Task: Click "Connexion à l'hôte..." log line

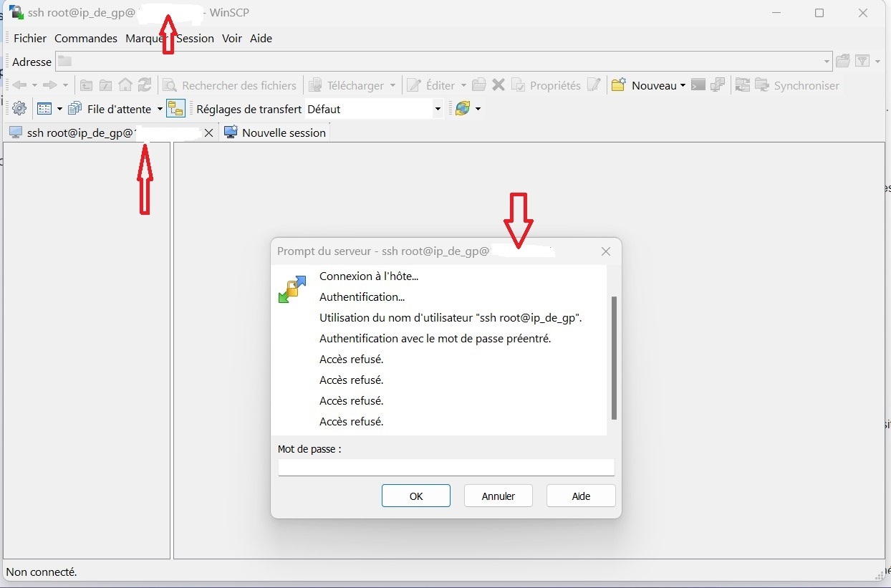Action: pyautogui.click(x=369, y=276)
